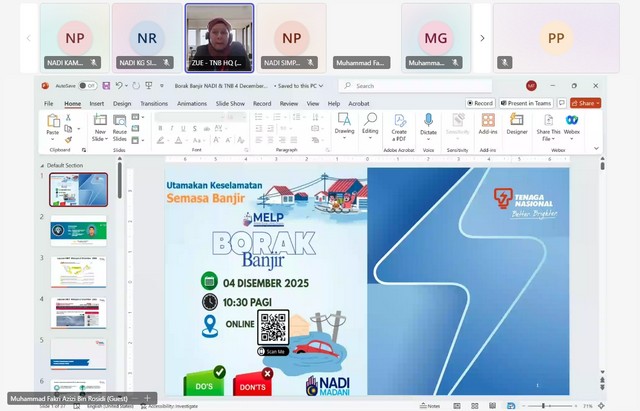Click the Paste clipboard icon
The width and height of the screenshot is (640, 411).
tap(53, 125)
